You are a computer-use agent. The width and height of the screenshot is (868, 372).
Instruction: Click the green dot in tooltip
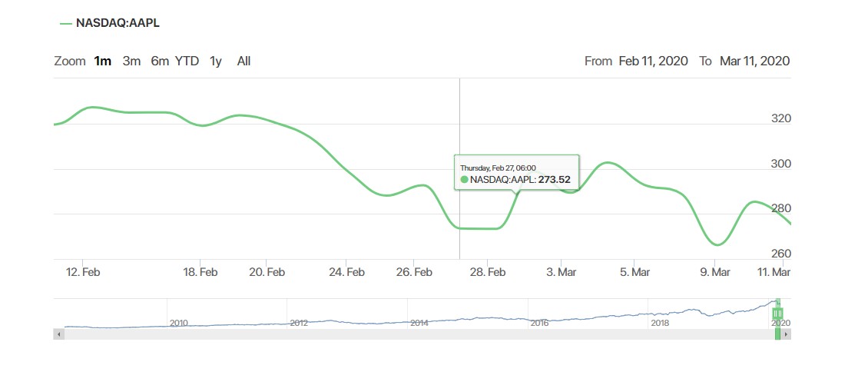(464, 180)
